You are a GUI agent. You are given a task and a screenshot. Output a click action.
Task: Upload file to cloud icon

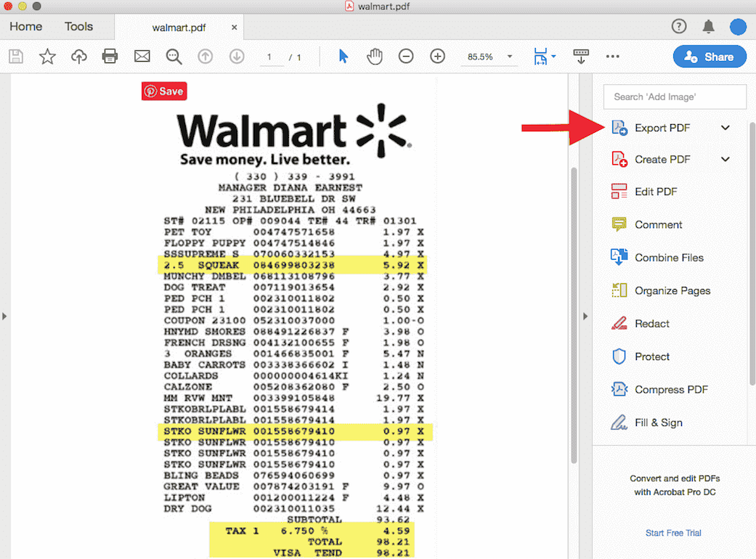click(x=79, y=57)
